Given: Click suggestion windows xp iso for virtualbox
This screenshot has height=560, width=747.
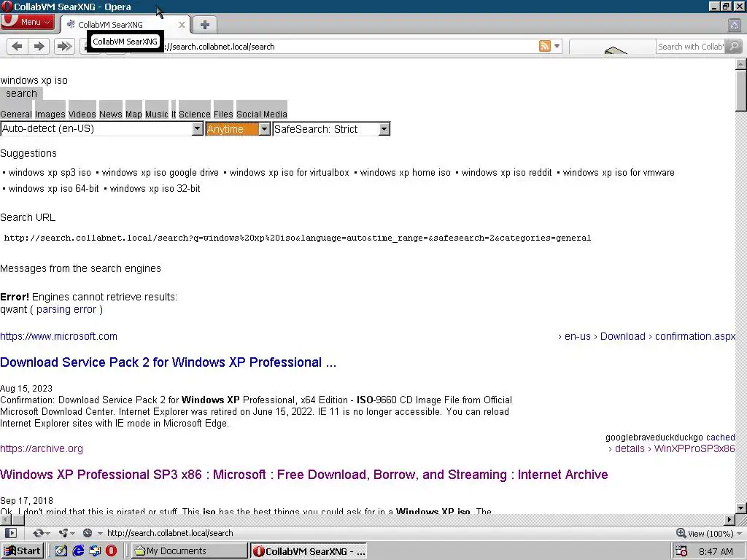Looking at the screenshot, I should [289, 172].
